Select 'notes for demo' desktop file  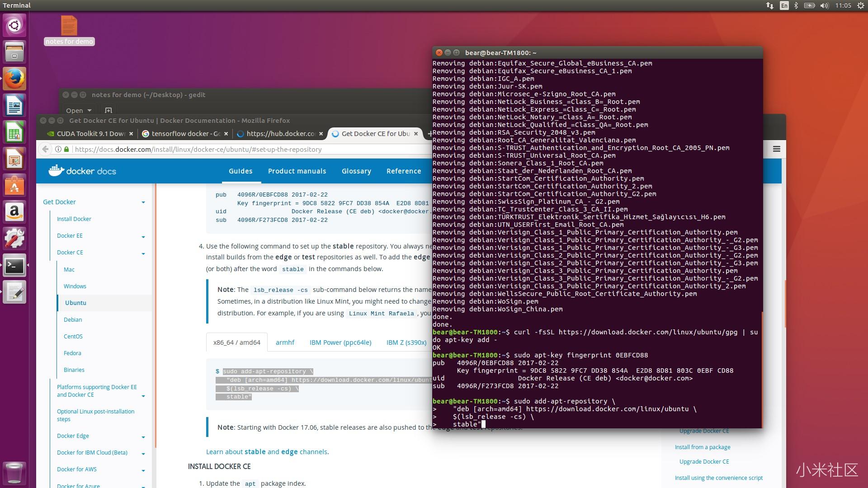pos(69,30)
